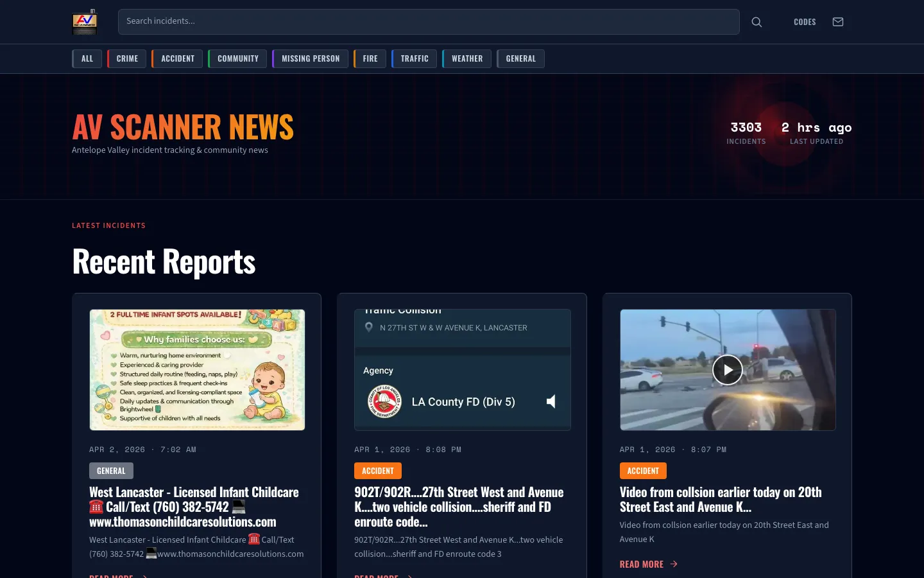Switch to the ALL incidents tab
Viewport: 924px width, 578px height.
pos(87,58)
